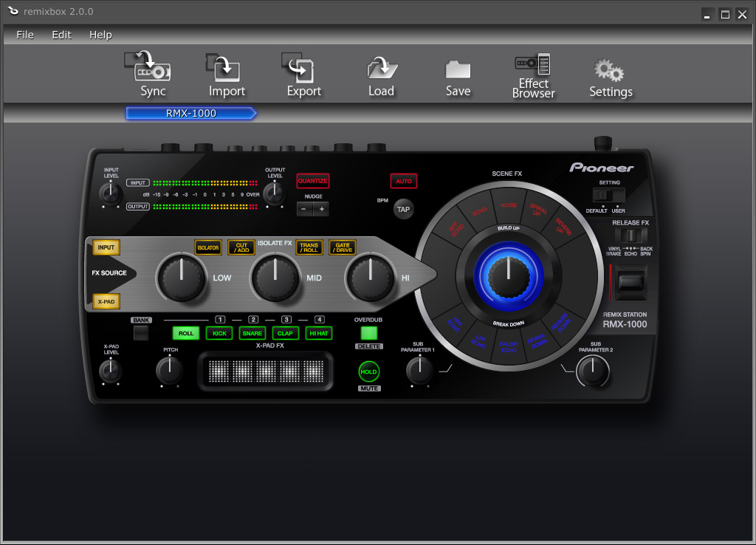
Task: Click the X-PAD LEVEL knob
Action: click(x=111, y=371)
